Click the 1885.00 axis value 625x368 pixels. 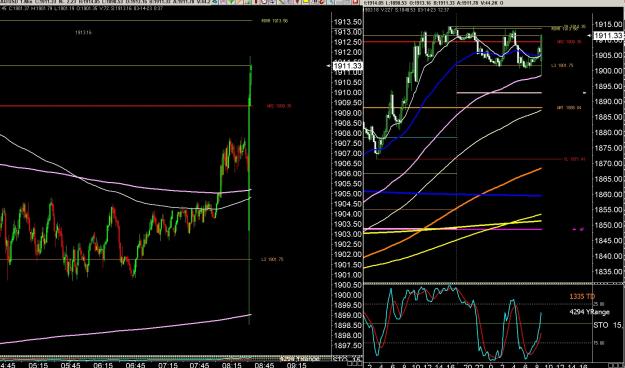[x=608, y=117]
